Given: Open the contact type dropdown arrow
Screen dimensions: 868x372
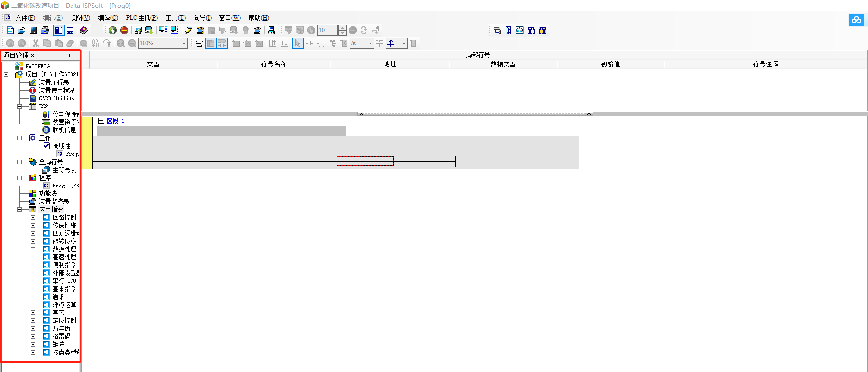Looking at the screenshot, I should click(404, 43).
